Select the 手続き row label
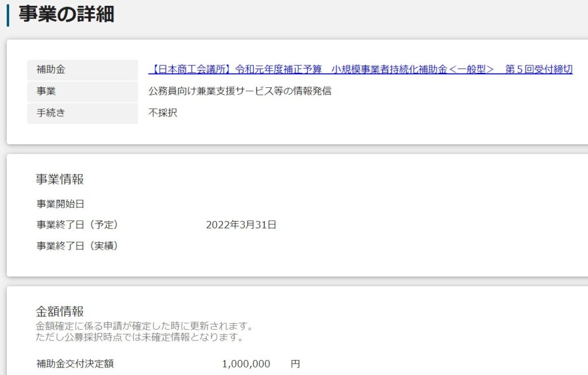This screenshot has height=375, width=588. click(83, 113)
